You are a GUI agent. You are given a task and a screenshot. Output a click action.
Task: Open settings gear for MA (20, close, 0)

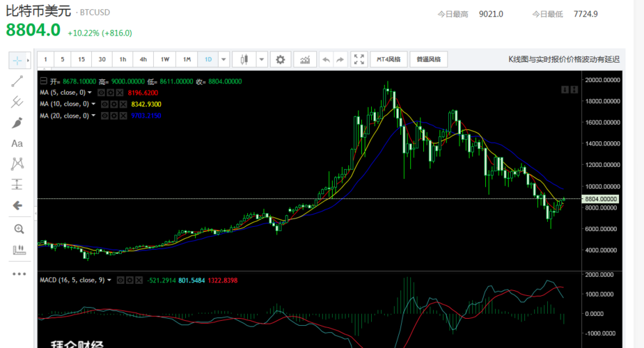point(113,116)
